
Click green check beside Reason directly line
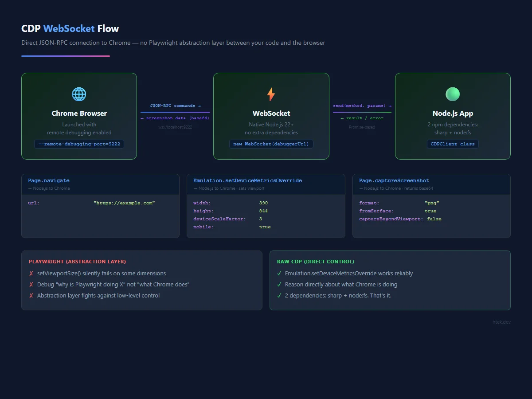(x=279, y=285)
